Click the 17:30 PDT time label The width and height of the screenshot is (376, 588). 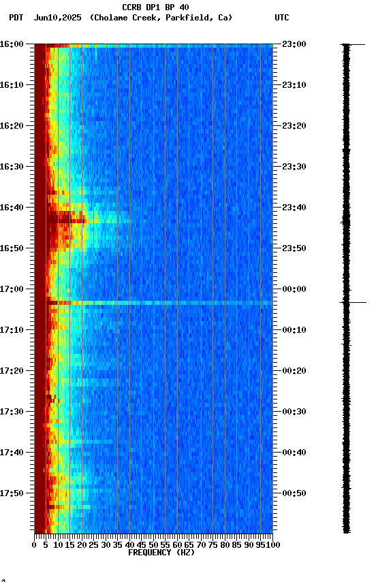coord(12,412)
